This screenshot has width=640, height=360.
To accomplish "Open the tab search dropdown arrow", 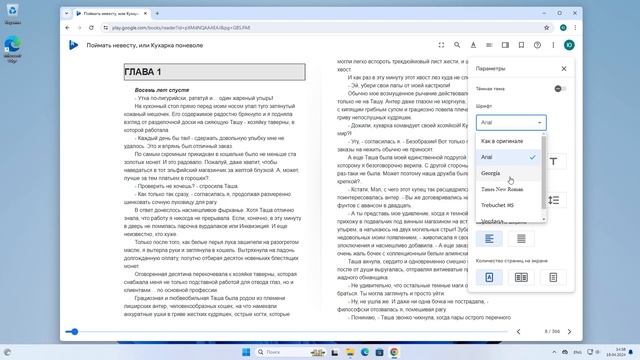I will pos(67,13).
